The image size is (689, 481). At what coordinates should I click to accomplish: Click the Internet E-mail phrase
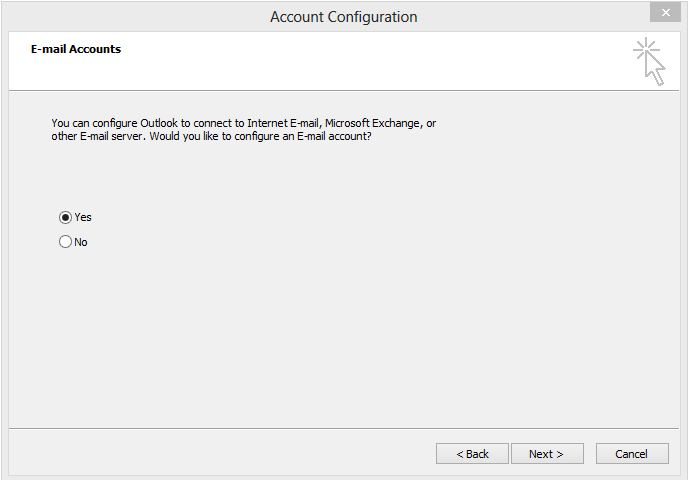[284, 123]
